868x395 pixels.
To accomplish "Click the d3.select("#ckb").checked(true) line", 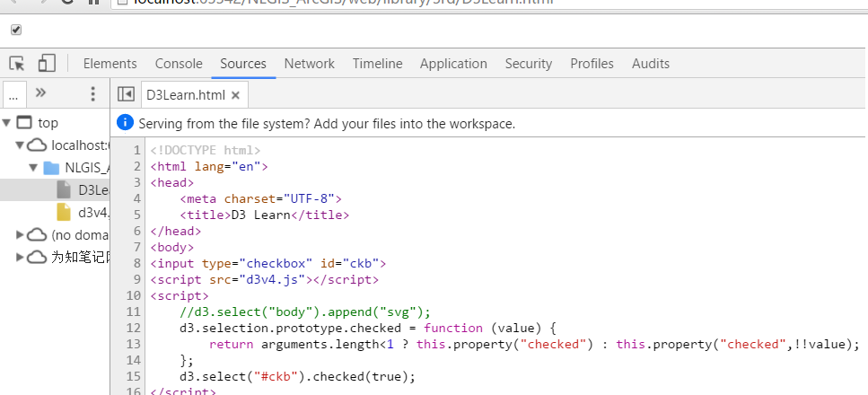I will click(297, 377).
